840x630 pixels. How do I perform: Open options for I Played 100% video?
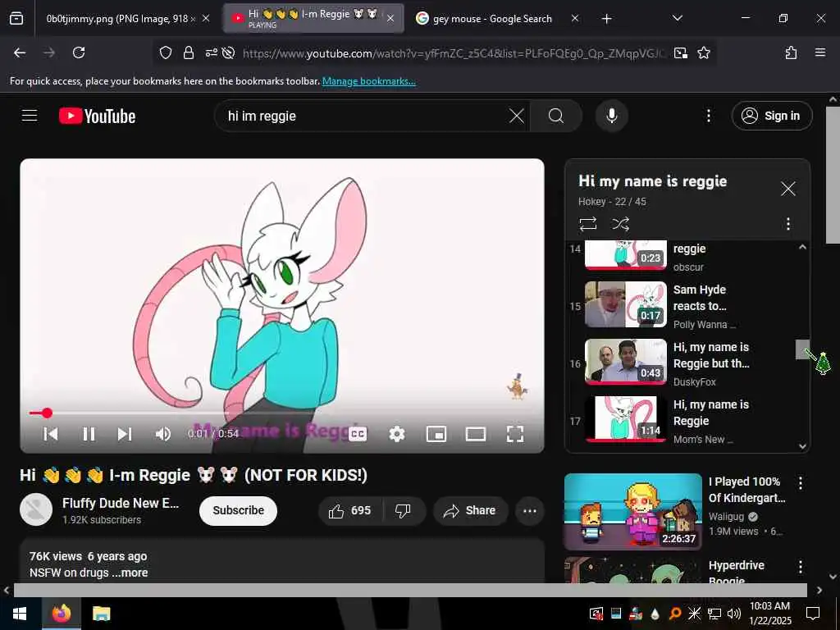[x=800, y=482]
